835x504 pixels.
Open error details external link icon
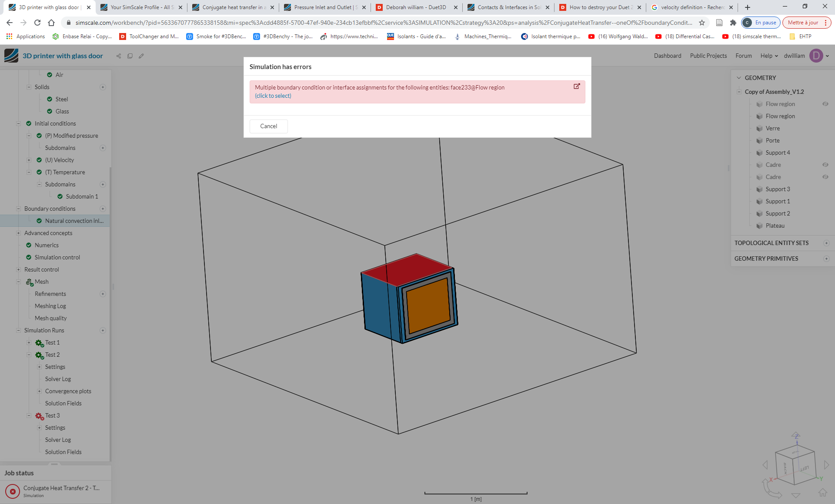coord(577,86)
